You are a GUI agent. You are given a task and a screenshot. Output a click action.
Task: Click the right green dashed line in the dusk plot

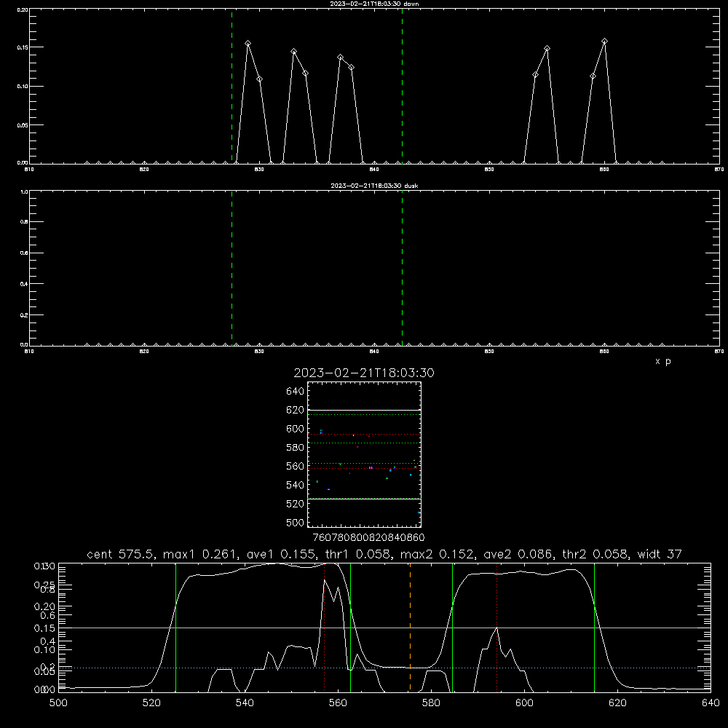402,268
